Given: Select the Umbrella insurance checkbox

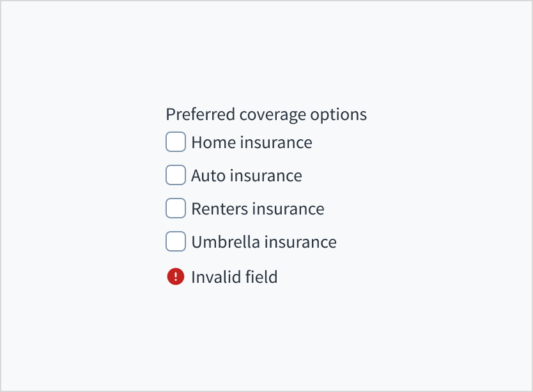Looking at the screenshot, I should pyautogui.click(x=176, y=241).
